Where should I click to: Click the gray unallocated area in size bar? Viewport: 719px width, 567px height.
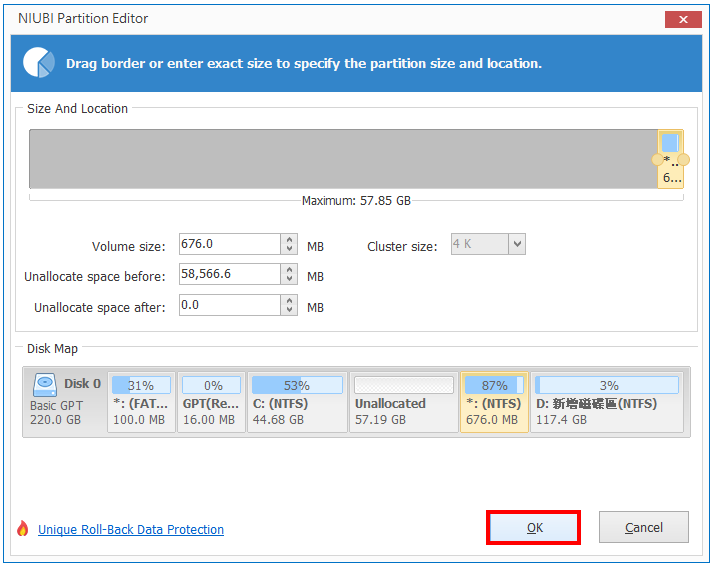[343, 159]
